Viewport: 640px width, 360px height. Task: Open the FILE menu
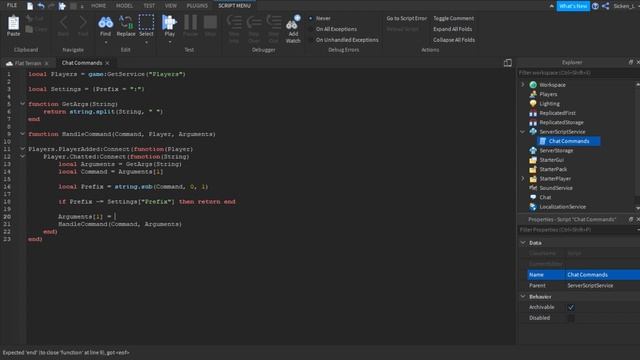tap(12, 5)
